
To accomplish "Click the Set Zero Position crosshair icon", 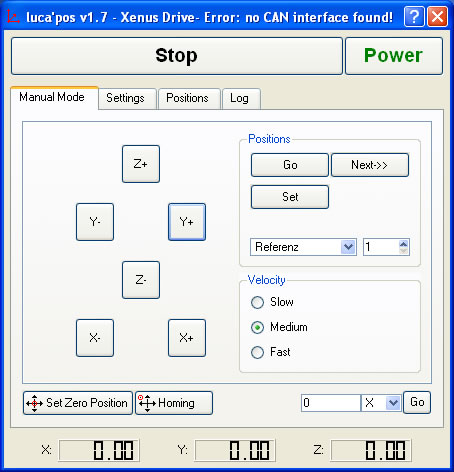I will pos(34,403).
